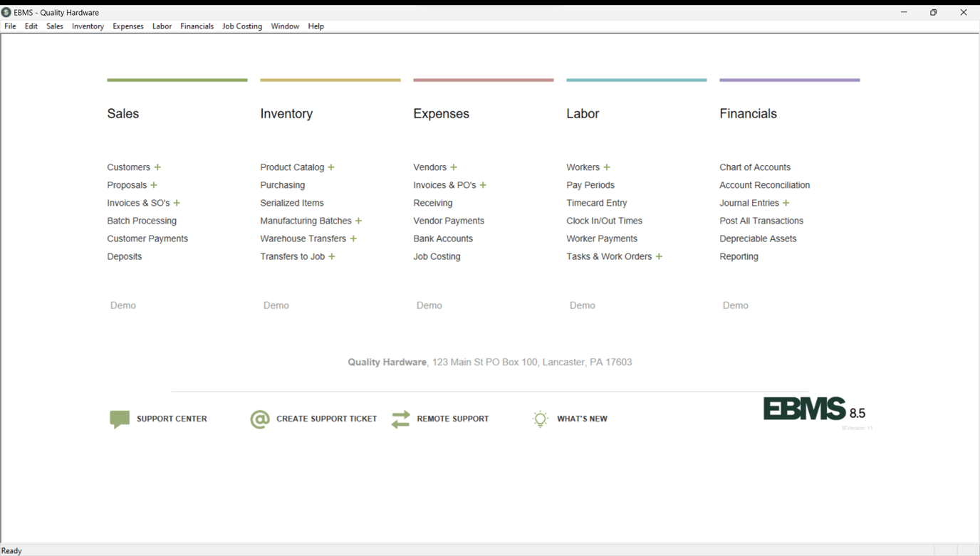Open the Financials menu
This screenshot has height=556, width=980.
197,26
